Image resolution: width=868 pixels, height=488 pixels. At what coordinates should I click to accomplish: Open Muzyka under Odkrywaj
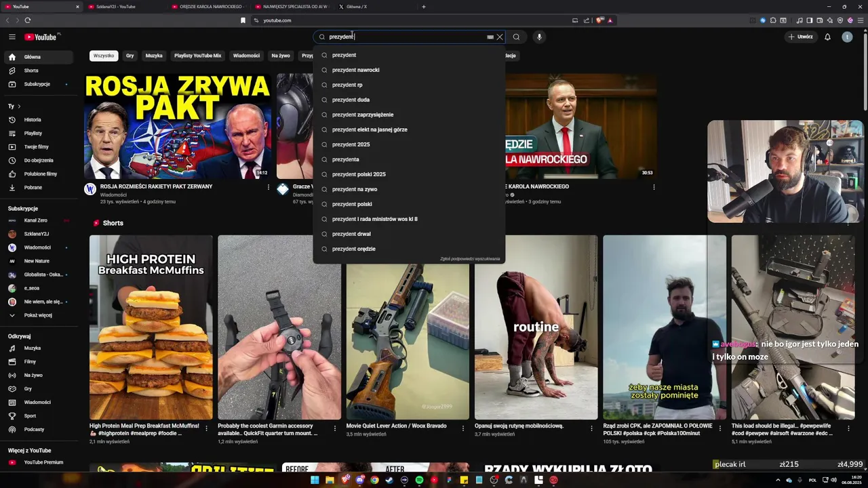[x=38, y=348]
